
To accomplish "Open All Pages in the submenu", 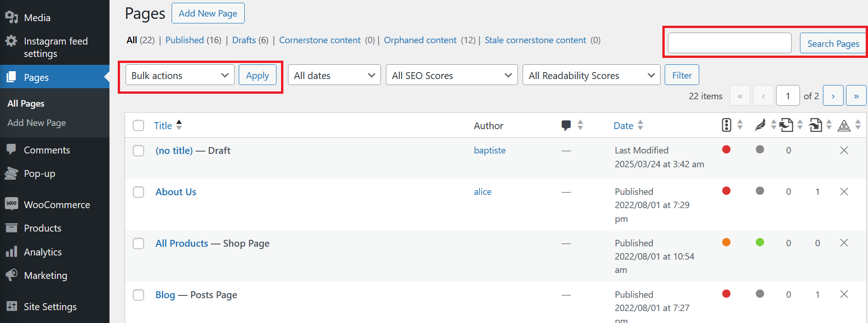I will (x=26, y=104).
